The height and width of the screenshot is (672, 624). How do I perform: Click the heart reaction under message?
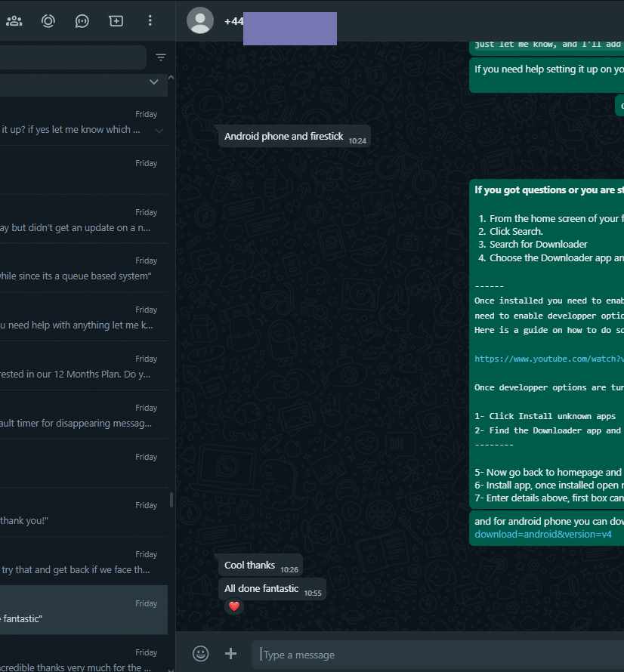click(234, 606)
